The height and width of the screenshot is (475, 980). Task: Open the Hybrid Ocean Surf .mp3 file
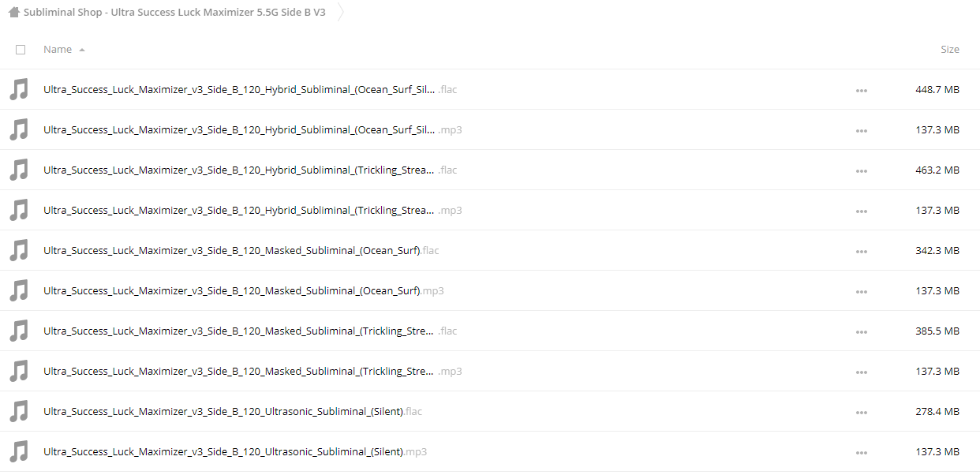(252, 129)
